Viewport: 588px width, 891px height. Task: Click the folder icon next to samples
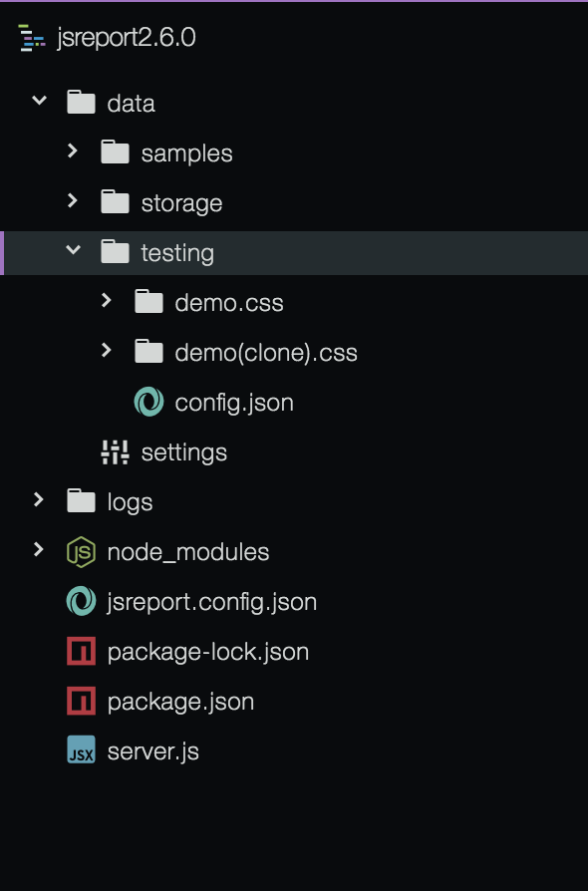point(115,152)
